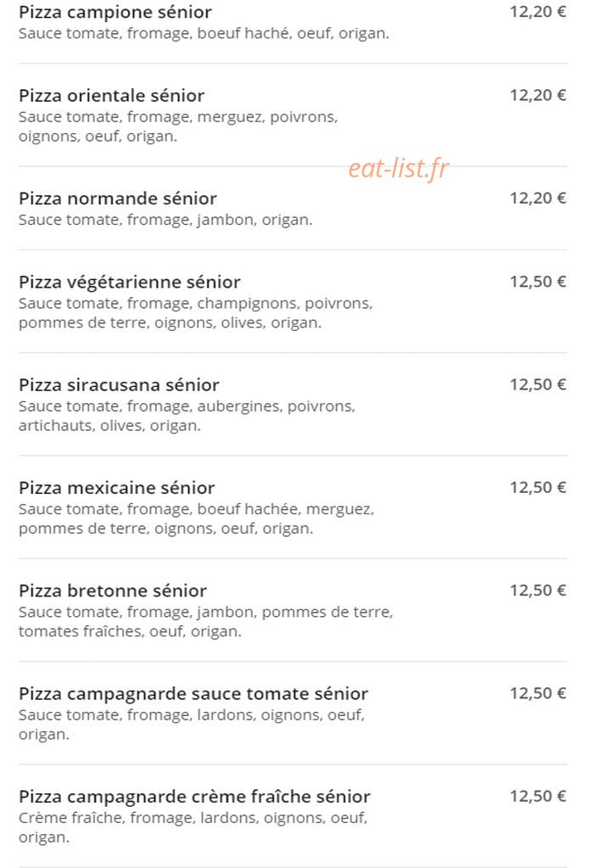Select Pizza bretonne sénior entry
594x868 pixels.
point(112,591)
